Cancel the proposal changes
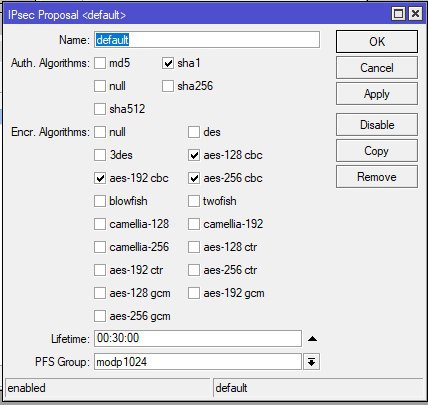This screenshot has width=428, height=405. pos(377,68)
